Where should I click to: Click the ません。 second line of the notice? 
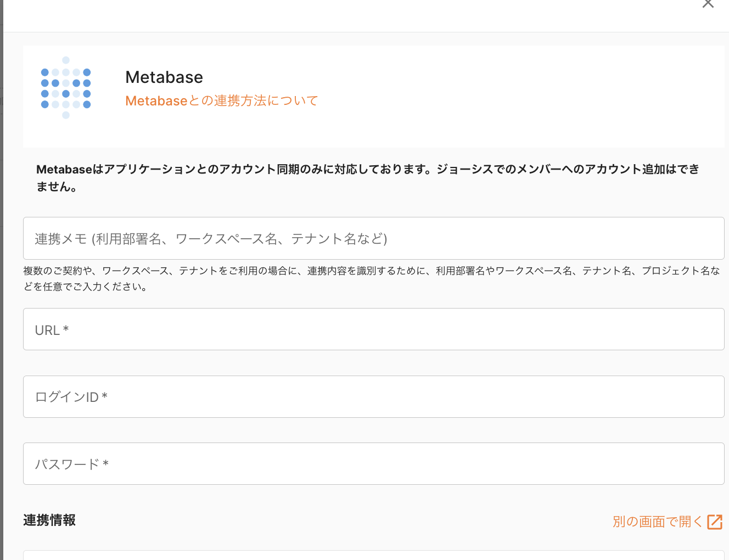[57, 187]
